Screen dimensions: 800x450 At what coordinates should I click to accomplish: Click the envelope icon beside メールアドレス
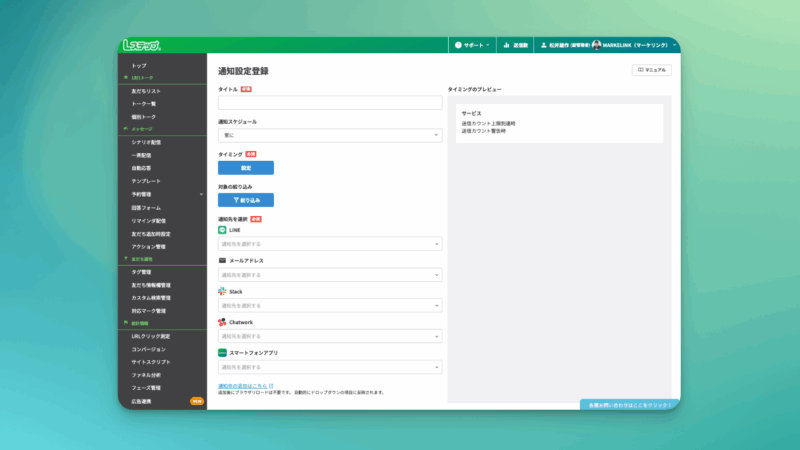coord(222,261)
